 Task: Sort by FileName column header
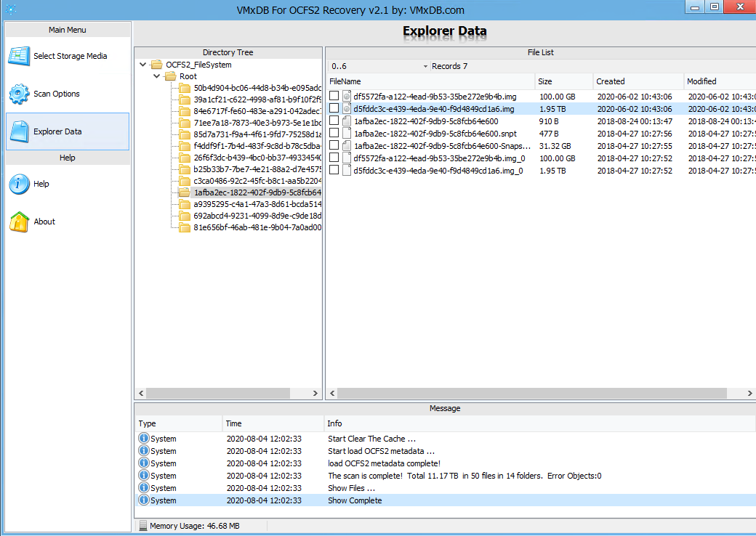click(x=430, y=81)
